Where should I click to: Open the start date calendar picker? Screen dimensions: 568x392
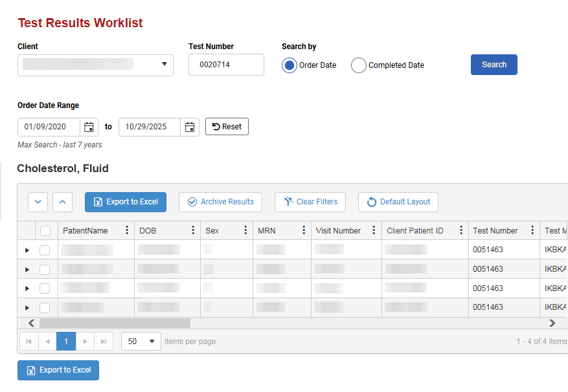tap(89, 127)
